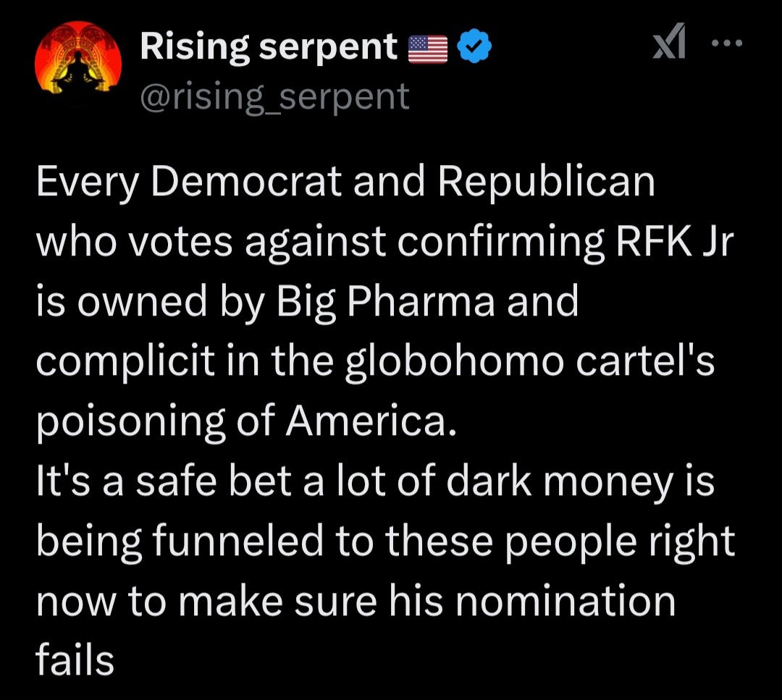Screen dimensions: 782x700
Task: Click the phrase "Big Pharma" in the post
Action: 385,301
